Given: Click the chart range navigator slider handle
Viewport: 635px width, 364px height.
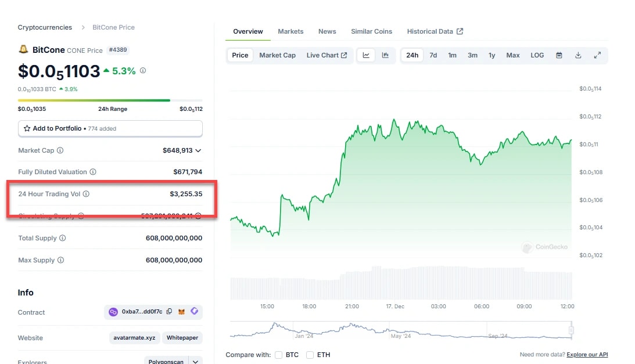Looking at the screenshot, I should (x=571, y=330).
